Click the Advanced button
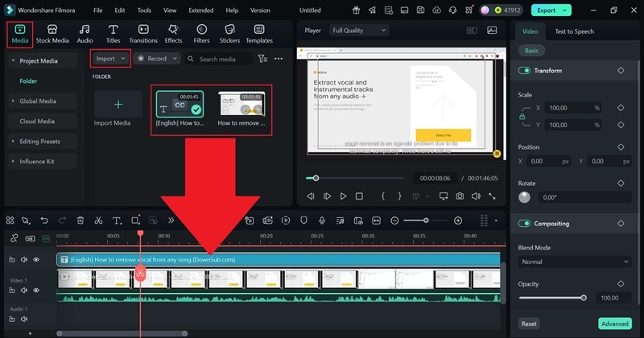The image size is (644, 338). (615, 324)
